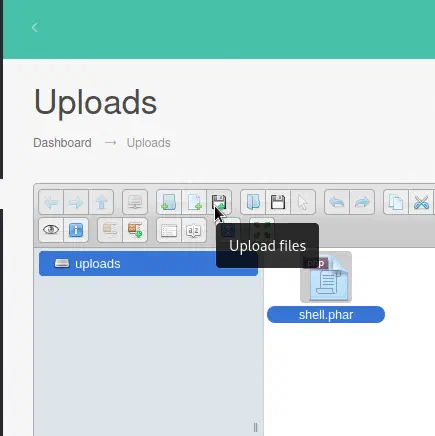Click the mount network volume icon

[x=135, y=202]
